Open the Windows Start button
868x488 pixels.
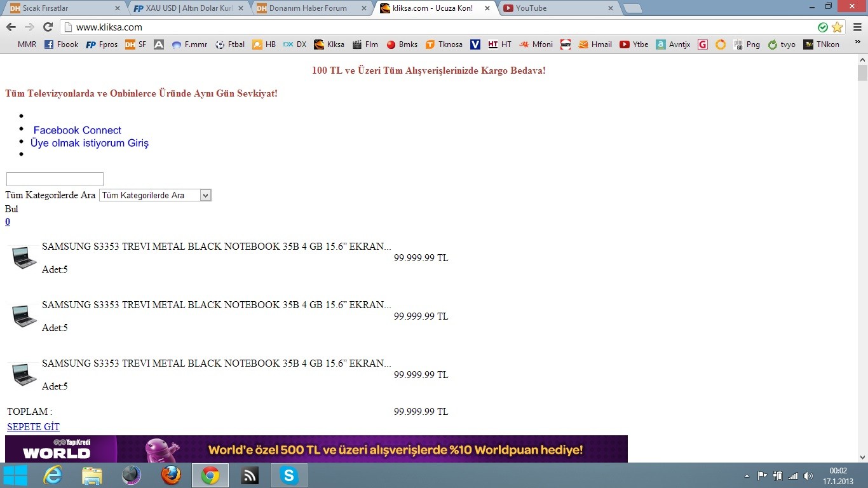15,475
